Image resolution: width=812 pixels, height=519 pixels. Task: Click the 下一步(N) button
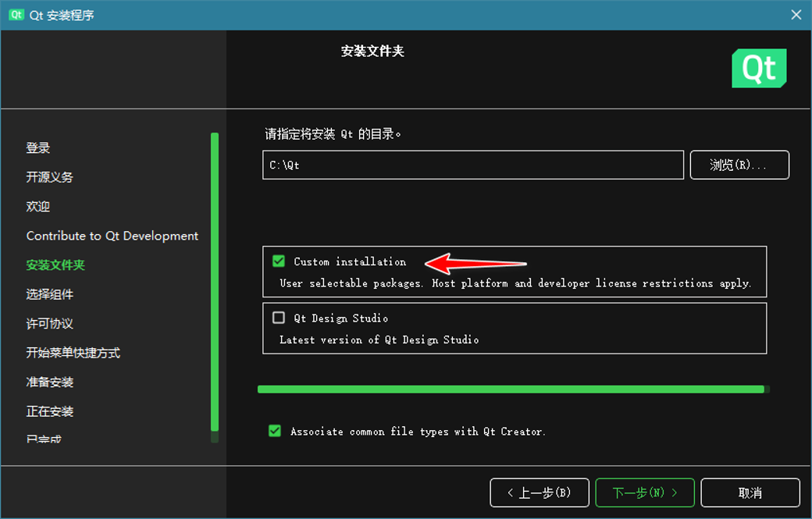(x=644, y=492)
